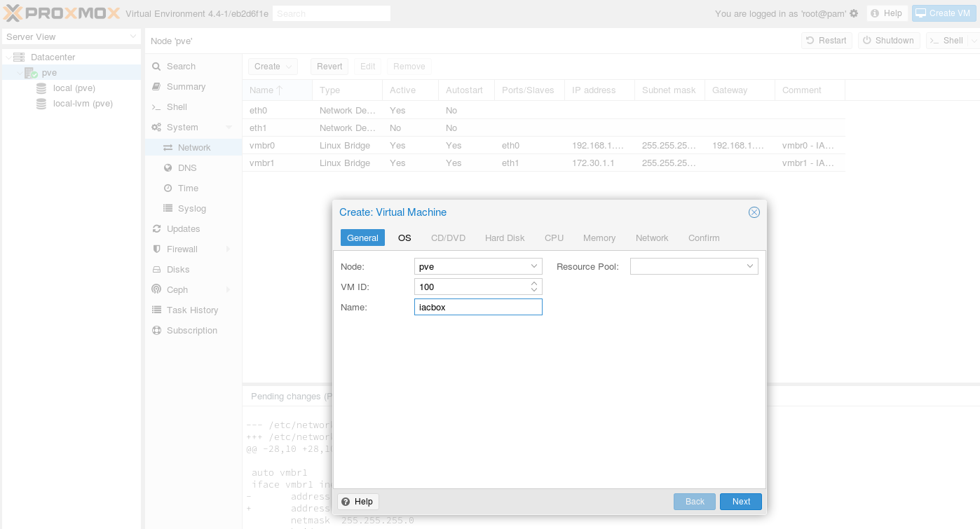Click the Help button in the dialog
Screen dimensions: 980x529
click(358, 502)
